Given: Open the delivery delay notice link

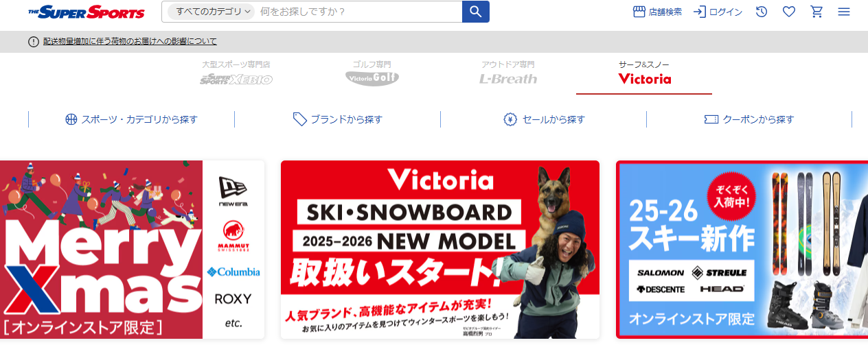Looking at the screenshot, I should (130, 42).
